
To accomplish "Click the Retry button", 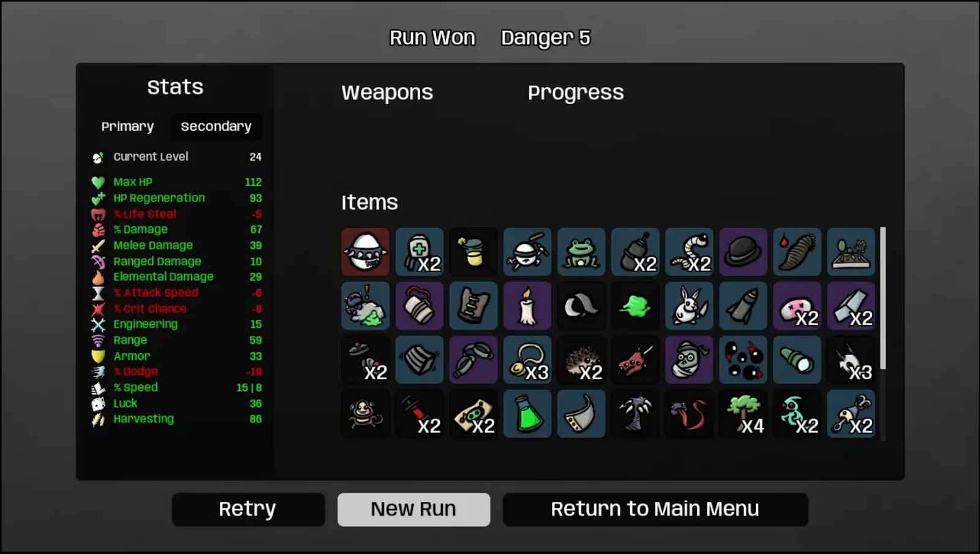I will click(x=248, y=509).
